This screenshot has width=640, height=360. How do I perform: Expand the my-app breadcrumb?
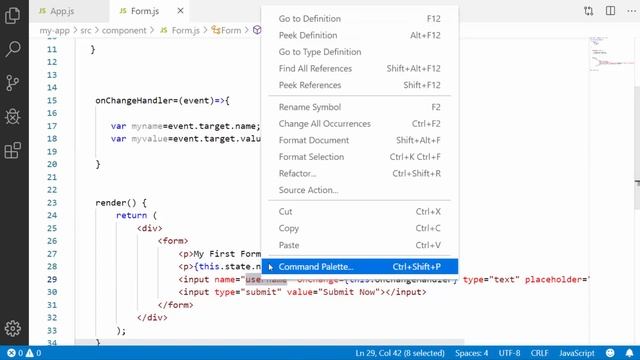54,31
